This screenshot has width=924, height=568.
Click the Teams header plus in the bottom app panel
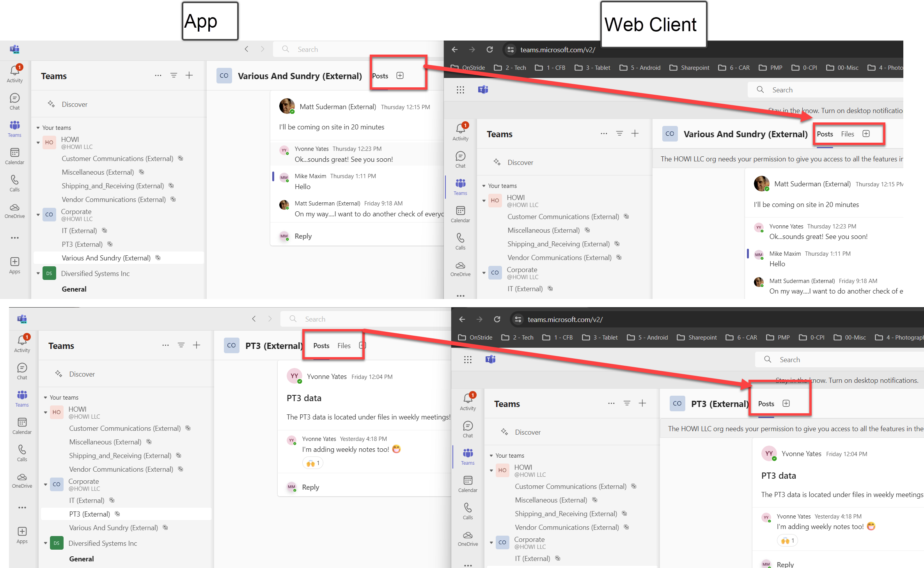click(x=197, y=345)
